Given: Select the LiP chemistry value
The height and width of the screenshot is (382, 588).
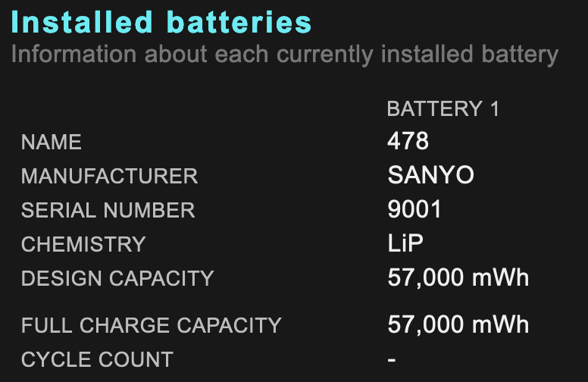Looking at the screenshot, I should tap(406, 244).
